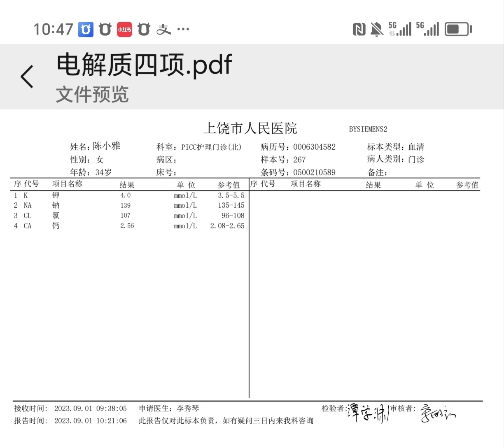504x448 pixels.
Task: Tap the requesting doctor name 李秀琴
Action: point(188,409)
